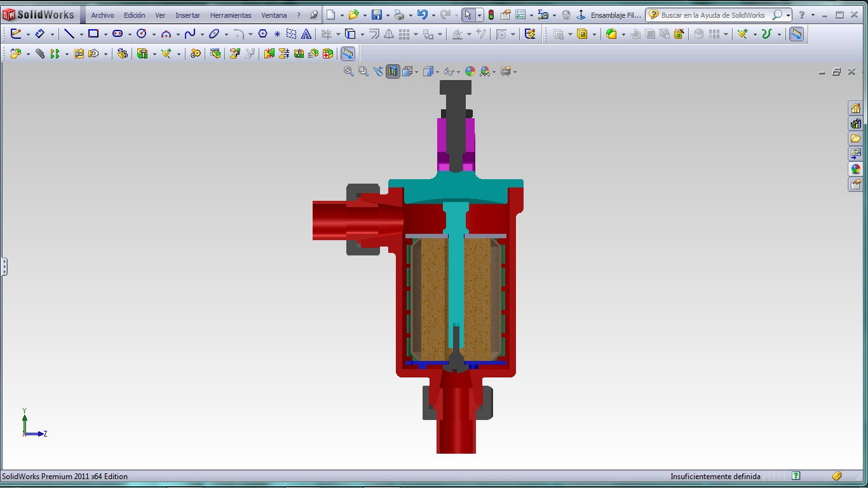Open the Open file dropdown arrow
This screenshot has width=868, height=488.
coord(365,15)
